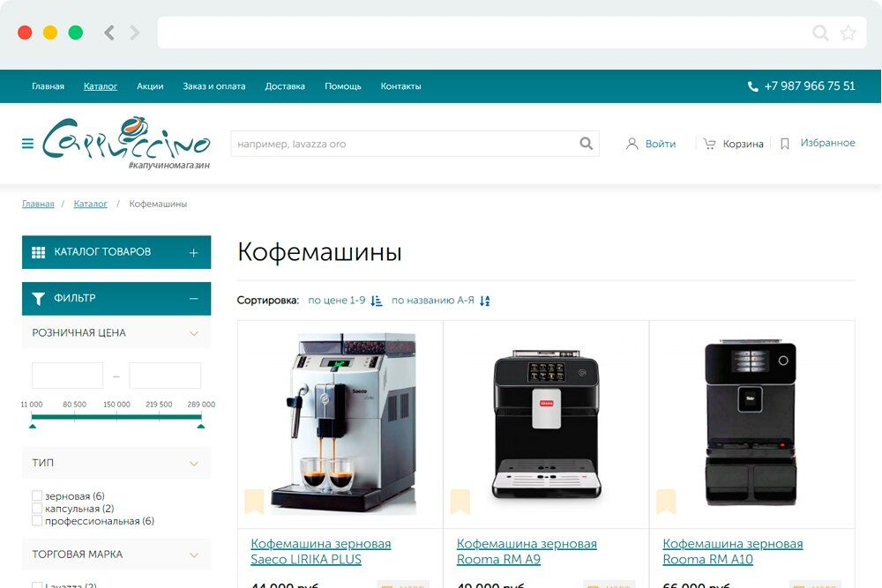Screen dimensions: 882x588
Task: Open Помощь in the top navigation
Action: pos(343,86)
